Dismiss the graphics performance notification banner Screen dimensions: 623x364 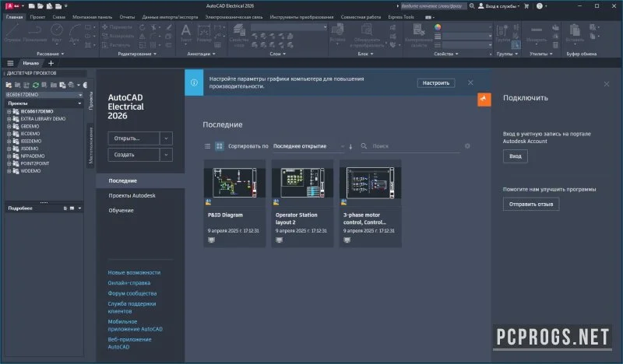click(x=470, y=82)
